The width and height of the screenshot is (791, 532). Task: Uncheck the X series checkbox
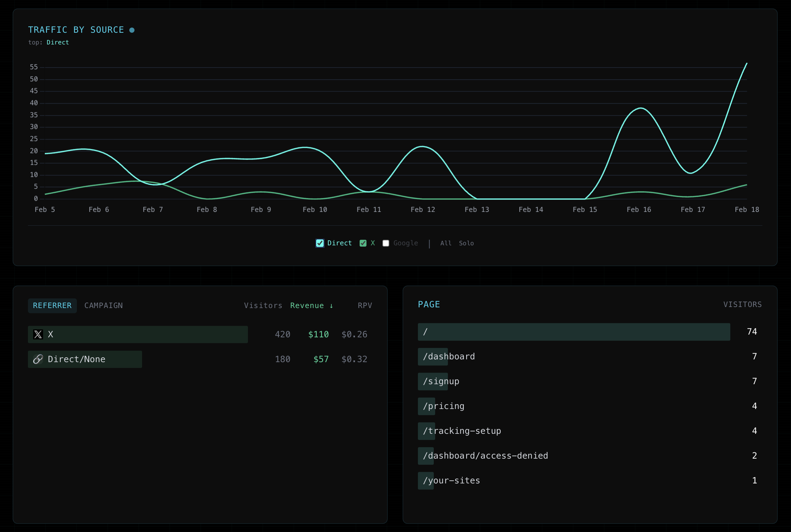[363, 243]
